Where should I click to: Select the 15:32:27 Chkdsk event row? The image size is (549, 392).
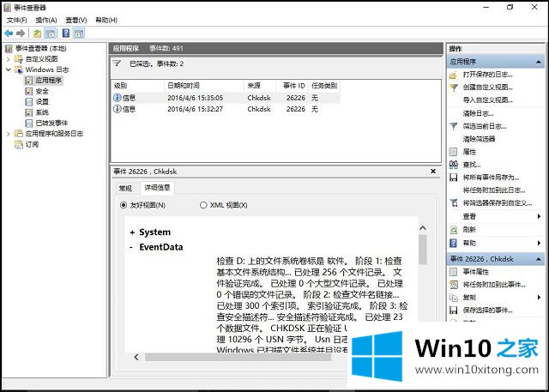click(x=223, y=109)
